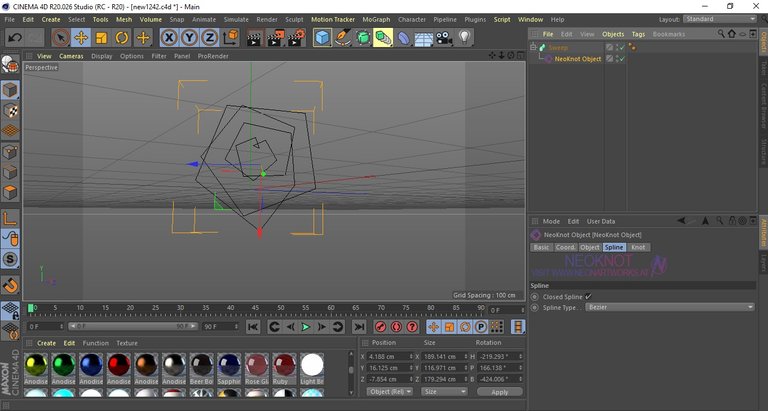The height and width of the screenshot is (411, 768).
Task: Open the Object (Rel) dropdown
Action: 390,392
